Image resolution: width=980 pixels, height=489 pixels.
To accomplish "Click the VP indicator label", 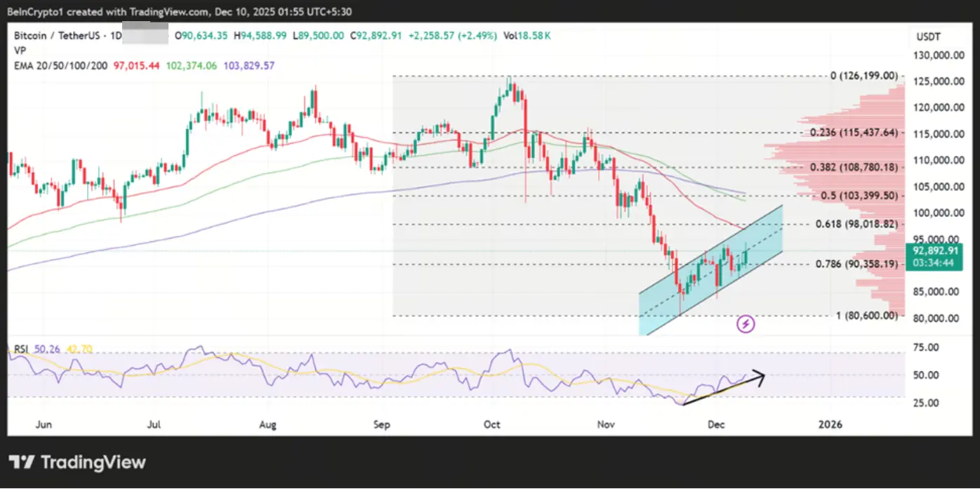I will [x=19, y=50].
